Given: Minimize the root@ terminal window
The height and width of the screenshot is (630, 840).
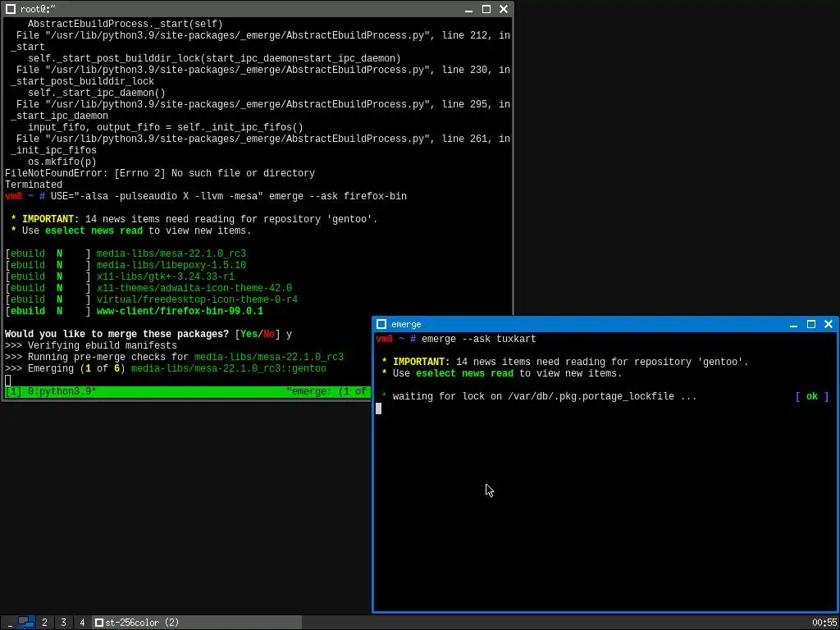Looking at the screenshot, I should coord(468,9).
